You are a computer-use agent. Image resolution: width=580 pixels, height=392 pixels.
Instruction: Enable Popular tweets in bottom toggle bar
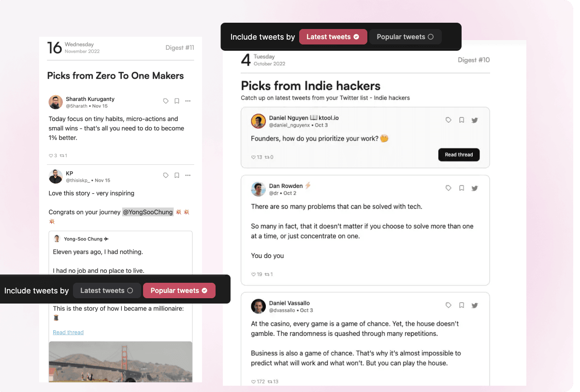[x=179, y=290]
